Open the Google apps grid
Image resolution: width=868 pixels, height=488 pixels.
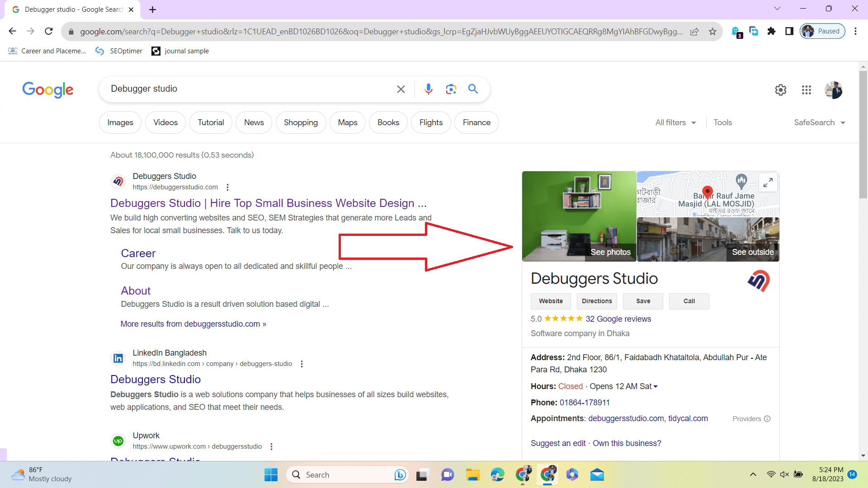pos(807,90)
